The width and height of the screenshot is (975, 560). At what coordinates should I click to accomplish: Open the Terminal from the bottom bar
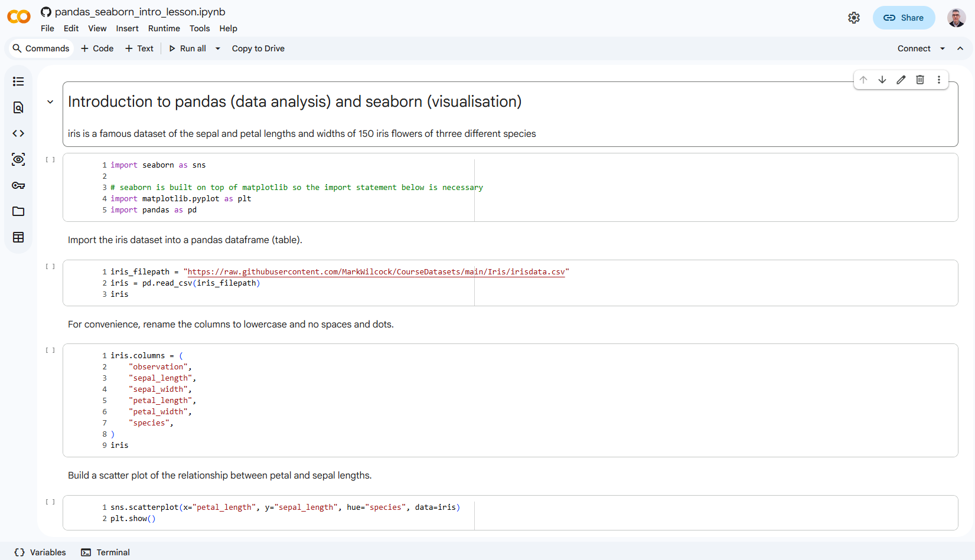click(105, 552)
